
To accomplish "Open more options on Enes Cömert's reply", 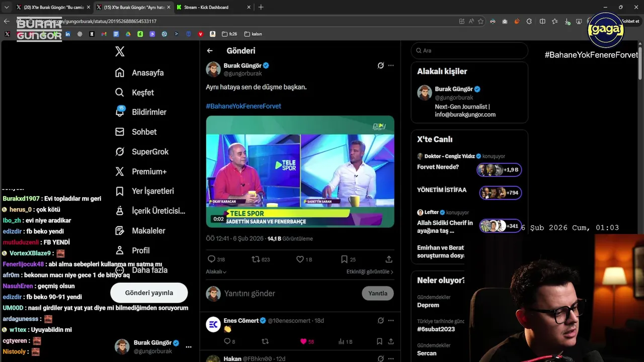I will [391, 320].
